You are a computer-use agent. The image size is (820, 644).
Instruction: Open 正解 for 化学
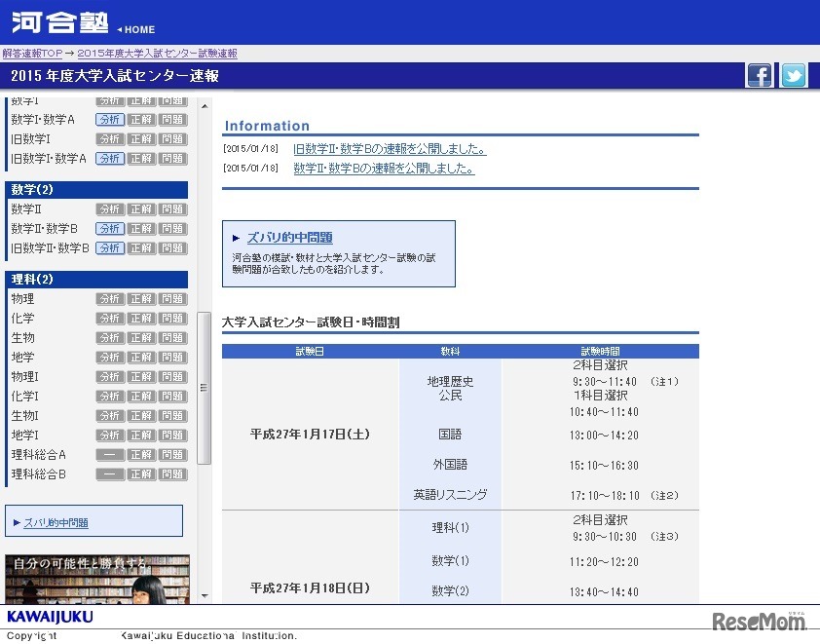point(141,319)
